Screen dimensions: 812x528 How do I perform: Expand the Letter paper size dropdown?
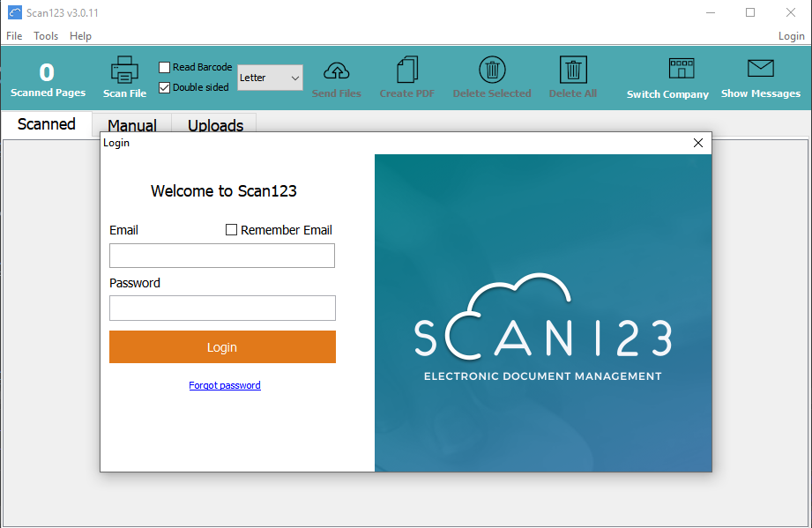click(x=270, y=78)
